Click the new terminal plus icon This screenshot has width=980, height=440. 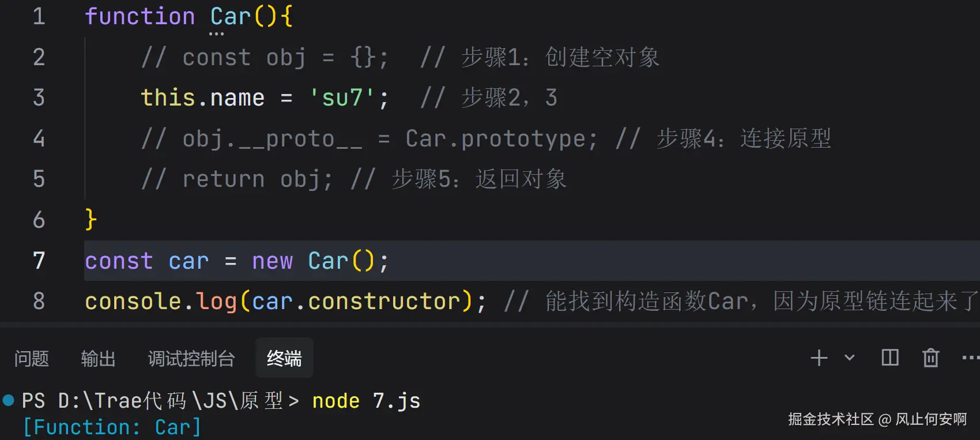point(819,358)
